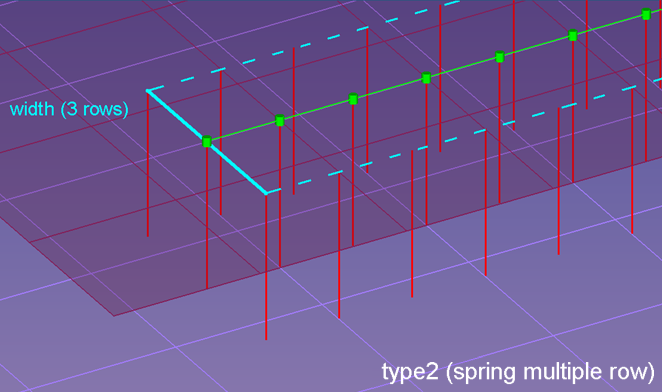Click the upper-left endpoint of the cyan width line
This screenshot has width=662, height=392.
pos(148,90)
